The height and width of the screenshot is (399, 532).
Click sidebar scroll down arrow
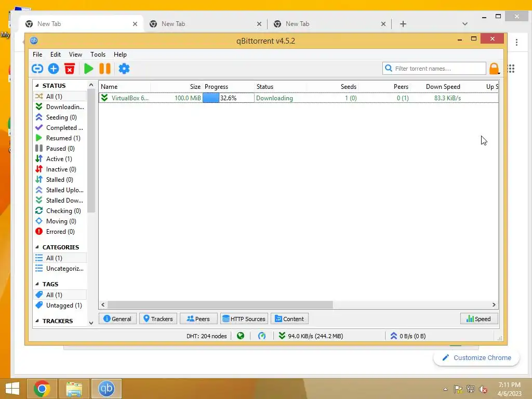tap(91, 323)
